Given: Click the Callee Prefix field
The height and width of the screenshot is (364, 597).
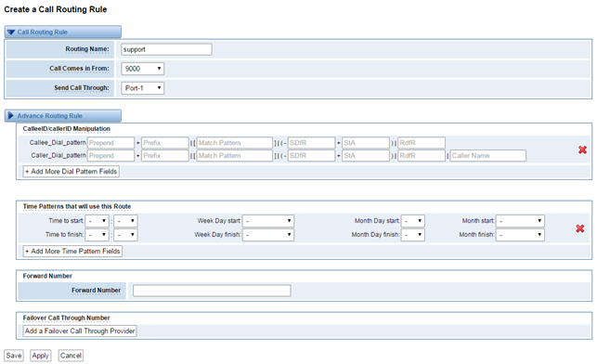Looking at the screenshot, I should [x=165, y=143].
